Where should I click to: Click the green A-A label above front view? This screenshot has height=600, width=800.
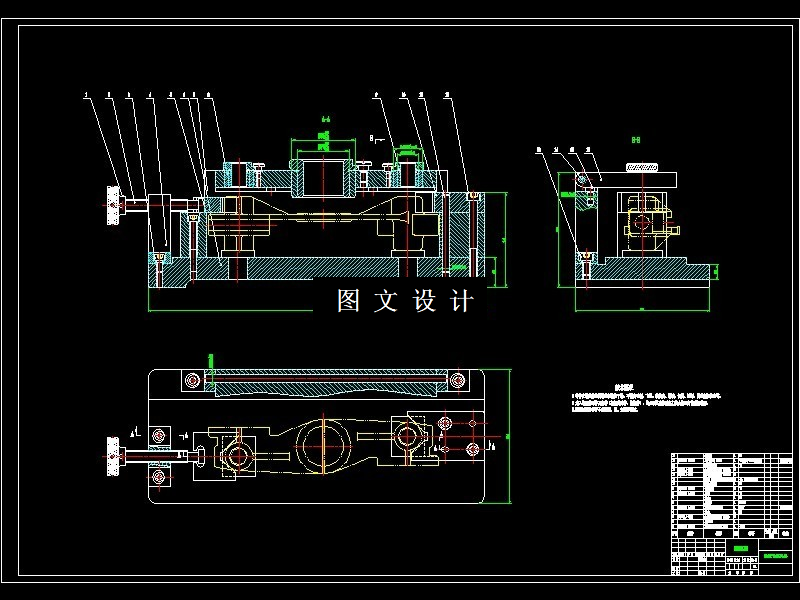pyautogui.click(x=326, y=120)
